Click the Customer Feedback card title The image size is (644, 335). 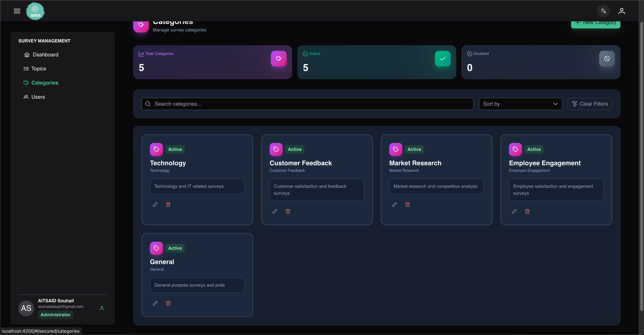pyautogui.click(x=301, y=163)
